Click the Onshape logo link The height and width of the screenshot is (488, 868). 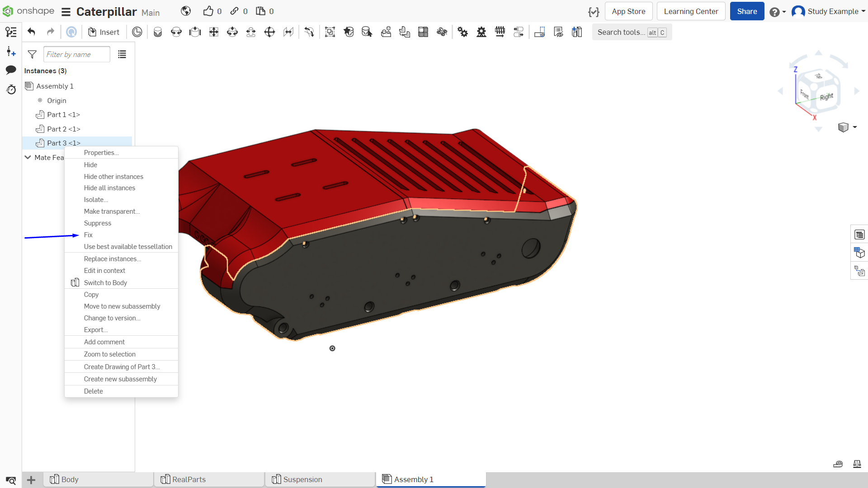28,11
